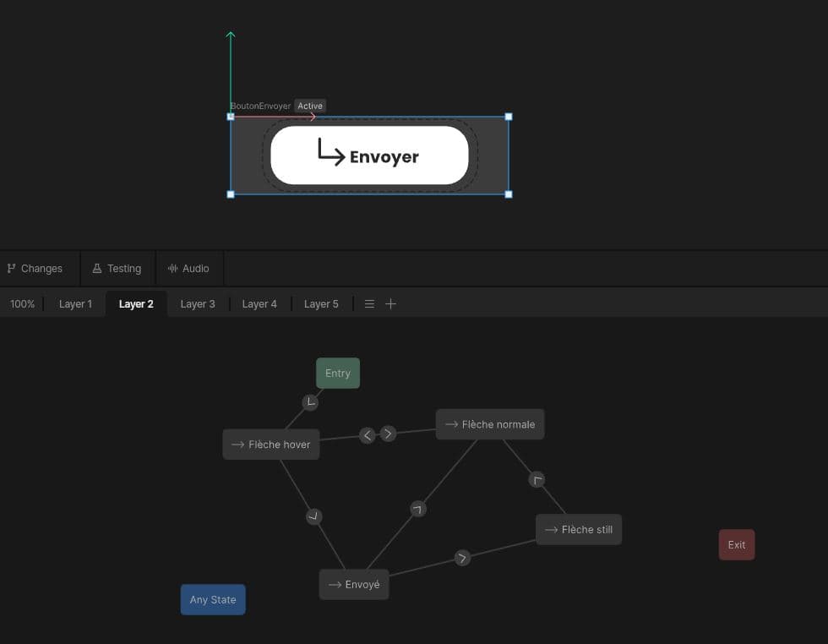The width and height of the screenshot is (828, 644).
Task: Select the blue Any State node
Action: tap(213, 600)
